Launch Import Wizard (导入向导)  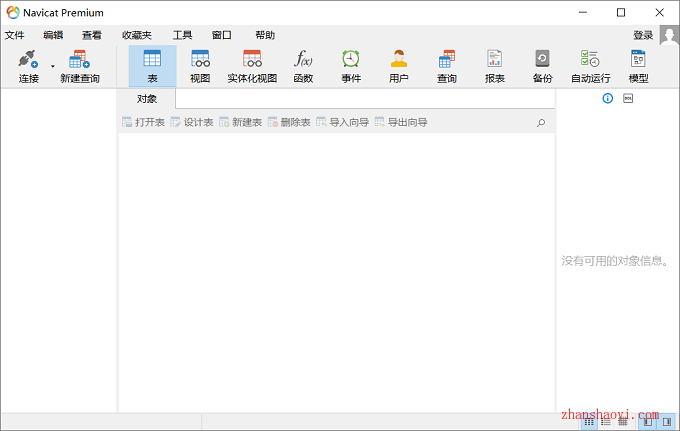coord(343,122)
